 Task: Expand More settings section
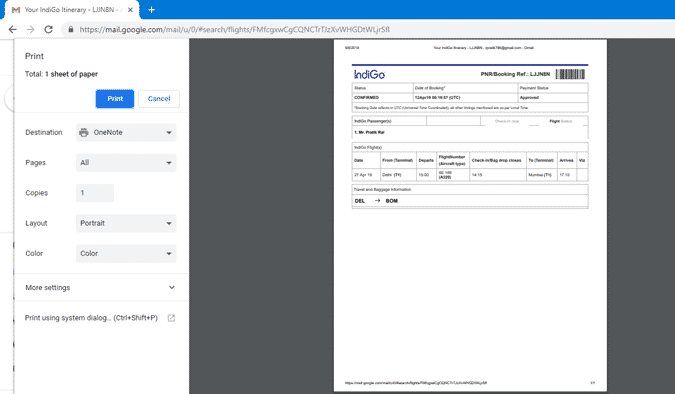(101, 287)
